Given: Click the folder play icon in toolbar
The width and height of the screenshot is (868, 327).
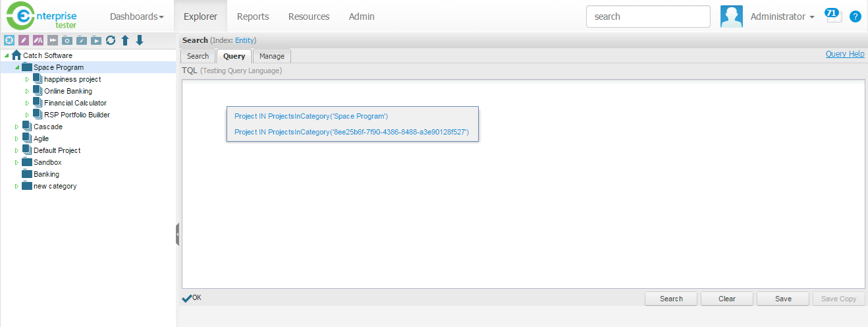Looking at the screenshot, I should [x=96, y=40].
